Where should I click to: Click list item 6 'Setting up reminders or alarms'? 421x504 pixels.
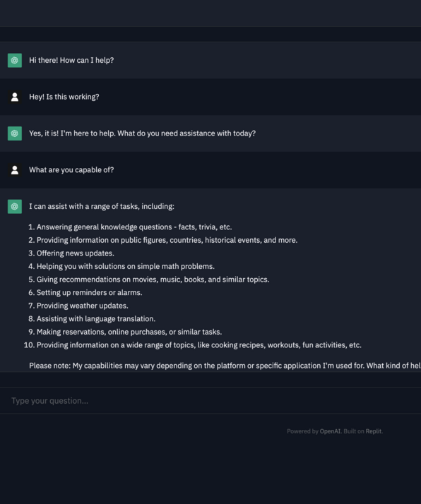[x=85, y=292]
